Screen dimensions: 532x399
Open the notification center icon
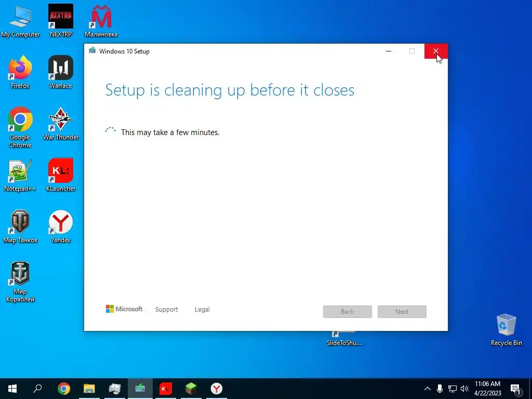[516, 389]
